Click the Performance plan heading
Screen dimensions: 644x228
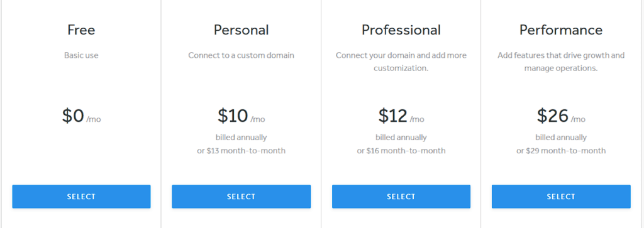(x=561, y=30)
